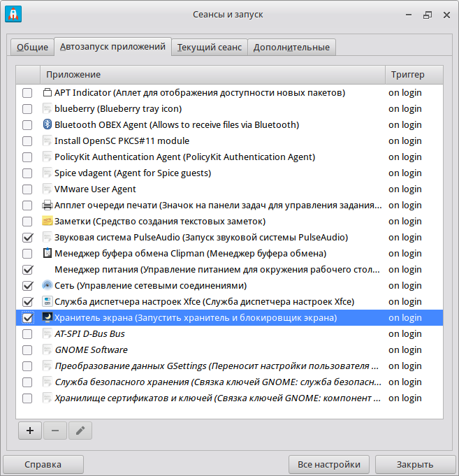
Task: Uncheck the PulseAudio sound system checkbox
Action: pyautogui.click(x=28, y=238)
